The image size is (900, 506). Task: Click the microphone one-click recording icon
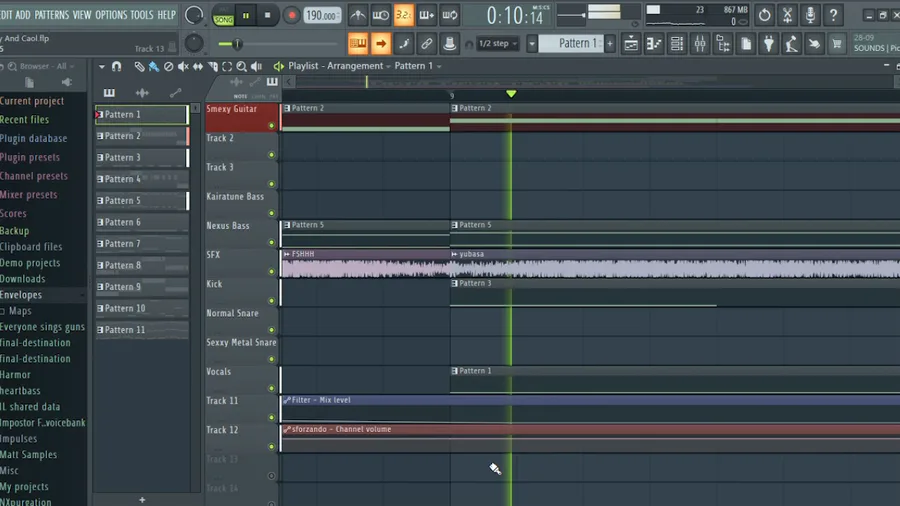(810, 15)
